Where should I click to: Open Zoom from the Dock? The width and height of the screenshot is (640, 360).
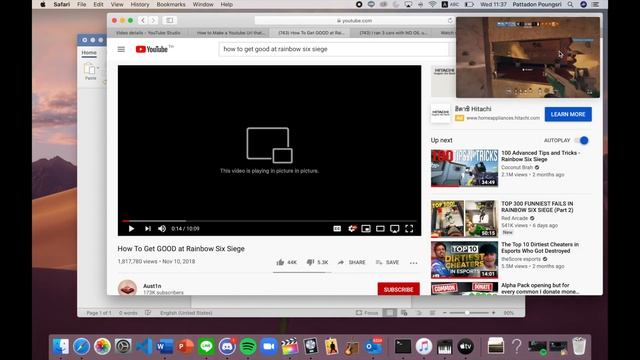pyautogui.click(x=269, y=347)
